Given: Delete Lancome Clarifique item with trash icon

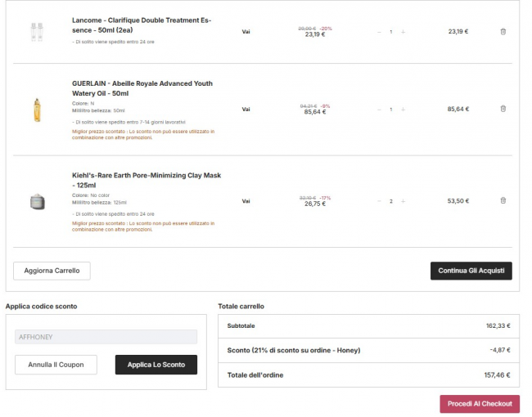Looking at the screenshot, I should click(x=503, y=32).
